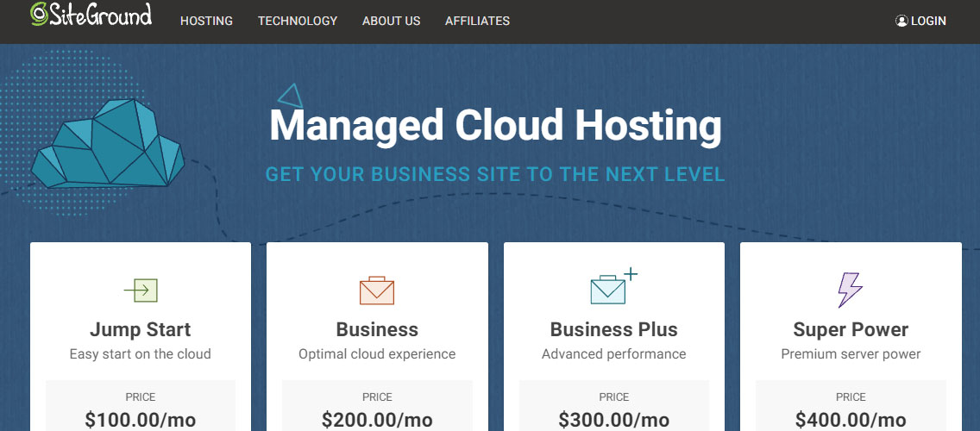Click the Managed Cloud Hosting heading
This screenshot has height=431, width=980.
point(496,126)
